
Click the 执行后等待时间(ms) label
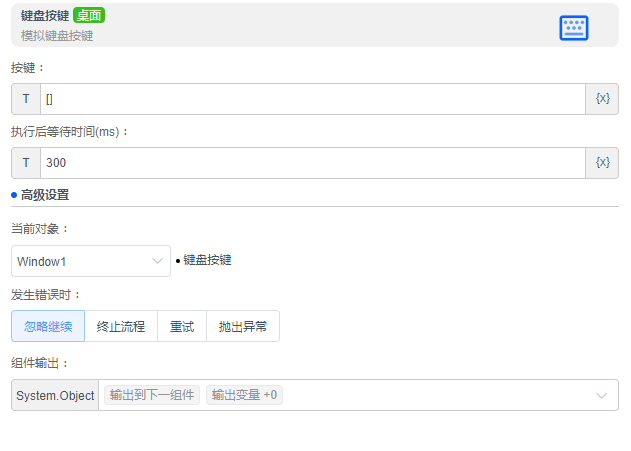click(x=69, y=132)
